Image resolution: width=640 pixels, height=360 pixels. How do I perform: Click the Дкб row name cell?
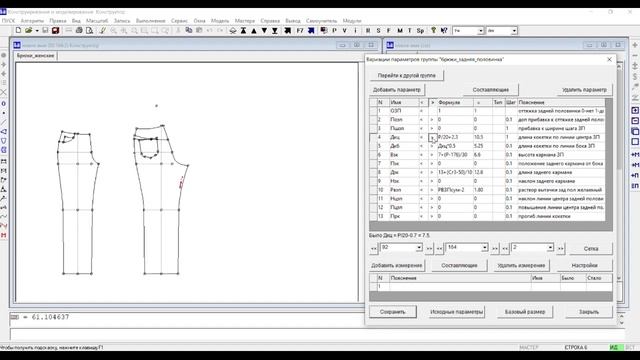403,146
